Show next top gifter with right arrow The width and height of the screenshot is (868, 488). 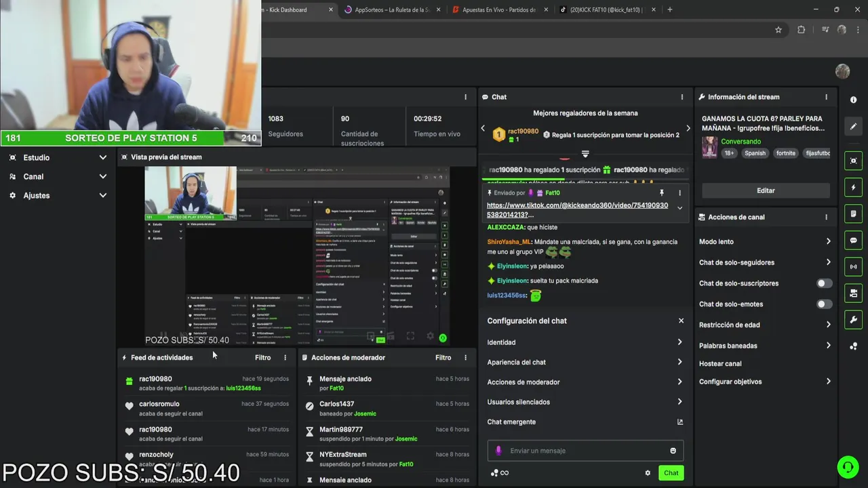(x=688, y=128)
